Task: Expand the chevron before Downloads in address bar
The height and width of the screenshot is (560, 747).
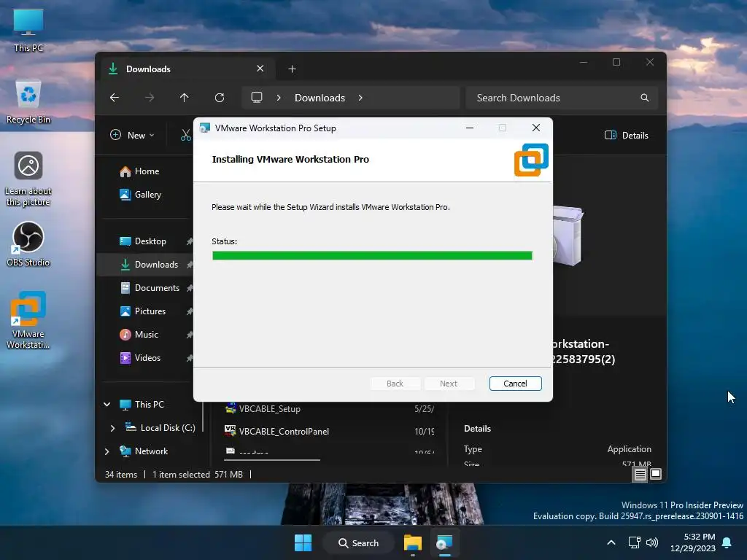Action: tap(279, 98)
